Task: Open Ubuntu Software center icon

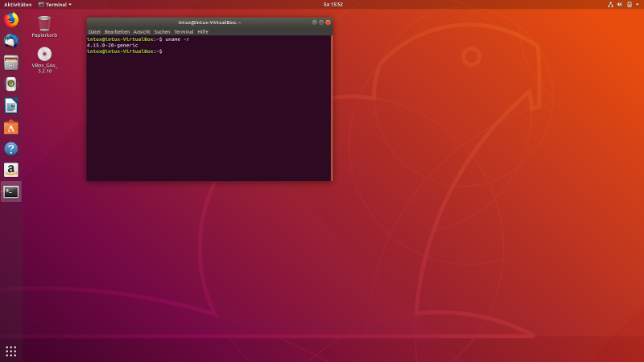Action: tap(11, 127)
